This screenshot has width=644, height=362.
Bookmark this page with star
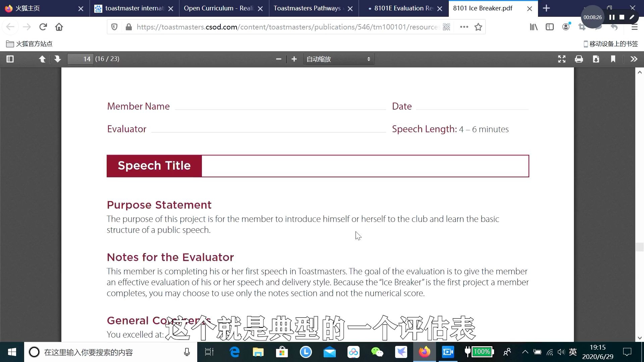click(478, 27)
